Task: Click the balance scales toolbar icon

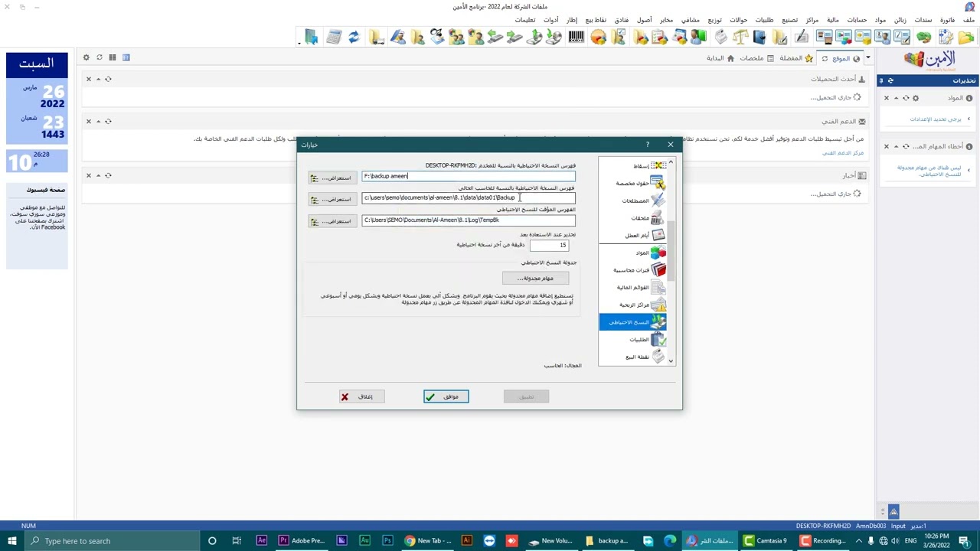Action: coord(740,37)
